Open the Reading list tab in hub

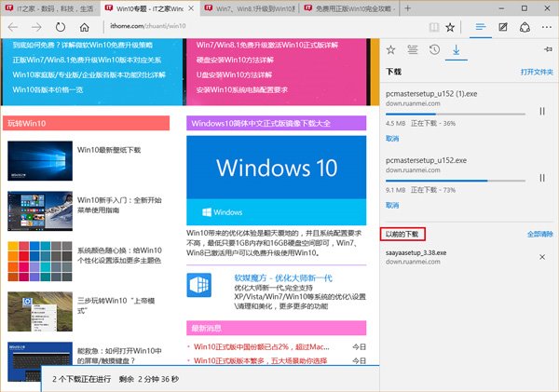[411, 50]
